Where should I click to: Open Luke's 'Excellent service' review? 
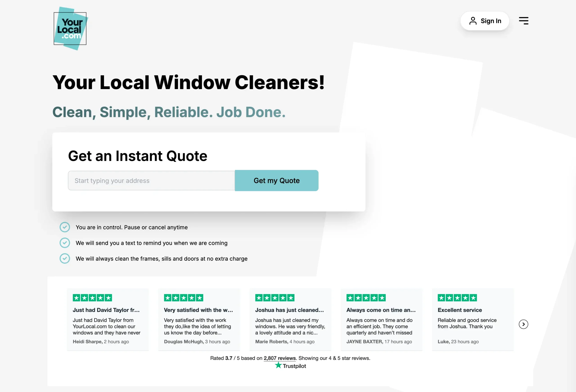pyautogui.click(x=459, y=310)
